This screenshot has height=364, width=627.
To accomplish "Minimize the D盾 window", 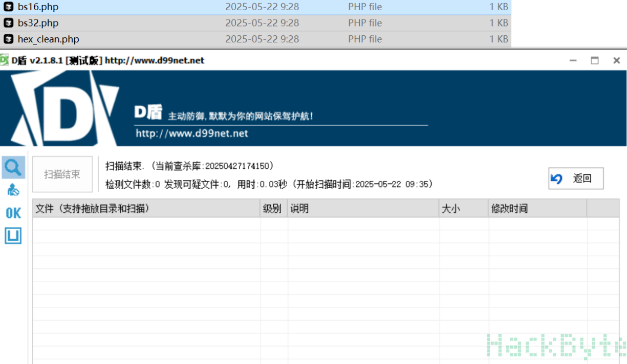I will (x=573, y=60).
